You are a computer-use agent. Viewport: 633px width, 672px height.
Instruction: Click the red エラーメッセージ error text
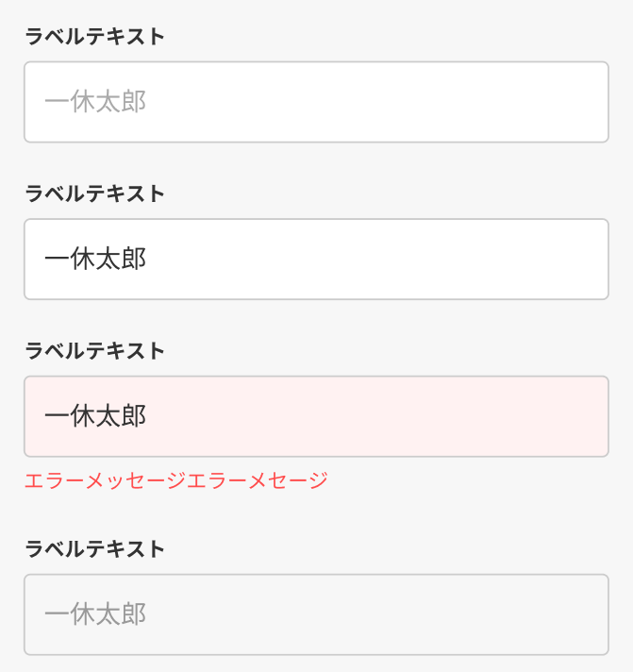176,480
